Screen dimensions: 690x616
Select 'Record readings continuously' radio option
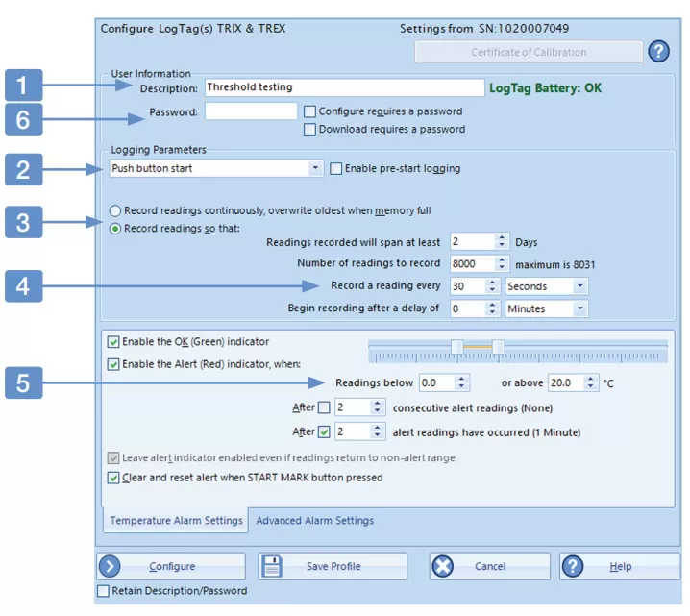coord(115,210)
